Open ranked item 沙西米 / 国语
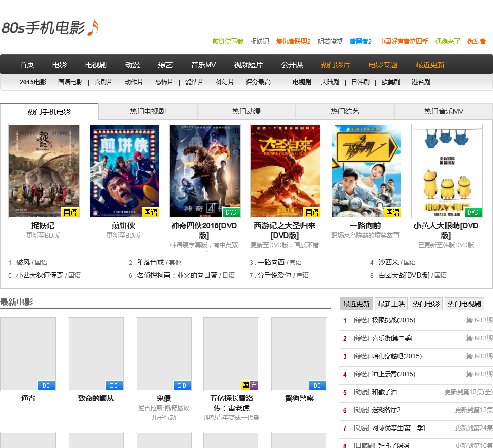 pyautogui.click(x=397, y=262)
